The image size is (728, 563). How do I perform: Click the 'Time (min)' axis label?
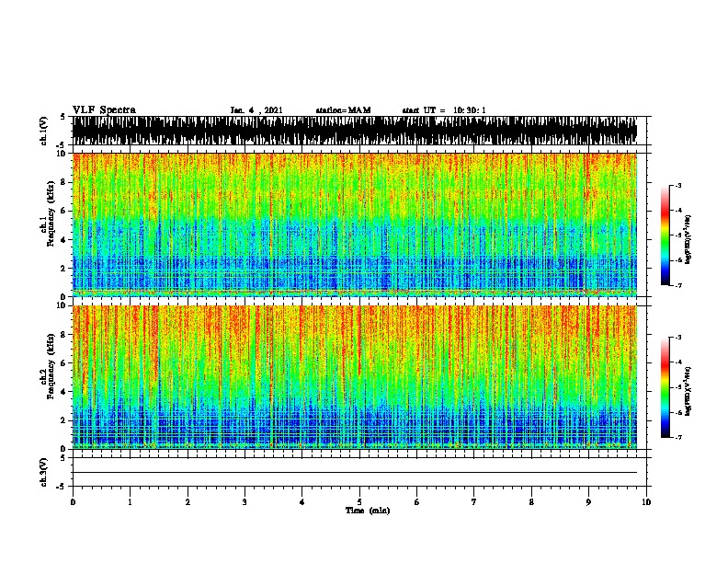pyautogui.click(x=368, y=511)
